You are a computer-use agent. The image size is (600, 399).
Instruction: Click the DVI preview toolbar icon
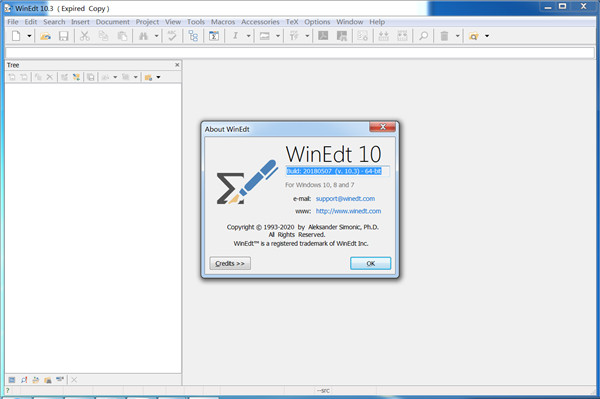(362, 36)
